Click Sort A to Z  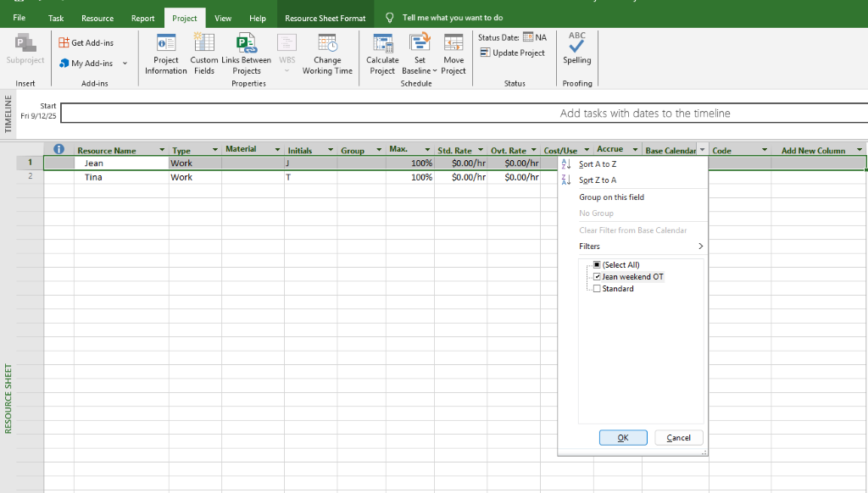pyautogui.click(x=598, y=163)
